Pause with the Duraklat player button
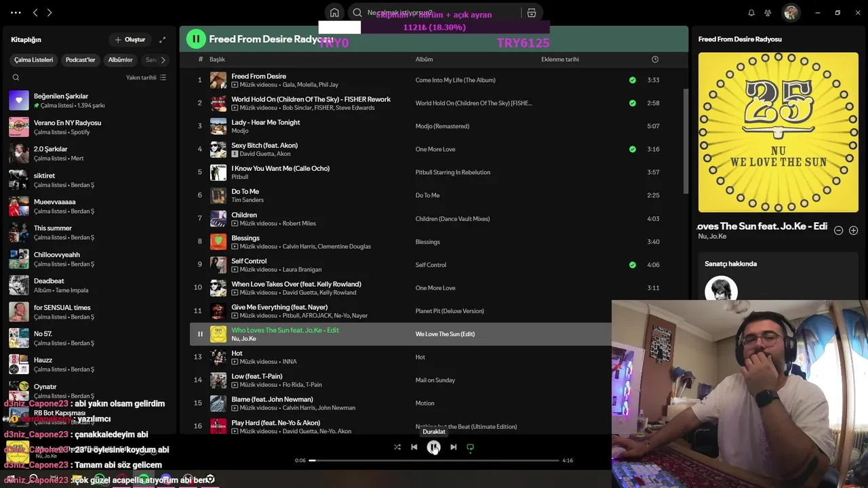The width and height of the screenshot is (868, 488). (x=433, y=447)
